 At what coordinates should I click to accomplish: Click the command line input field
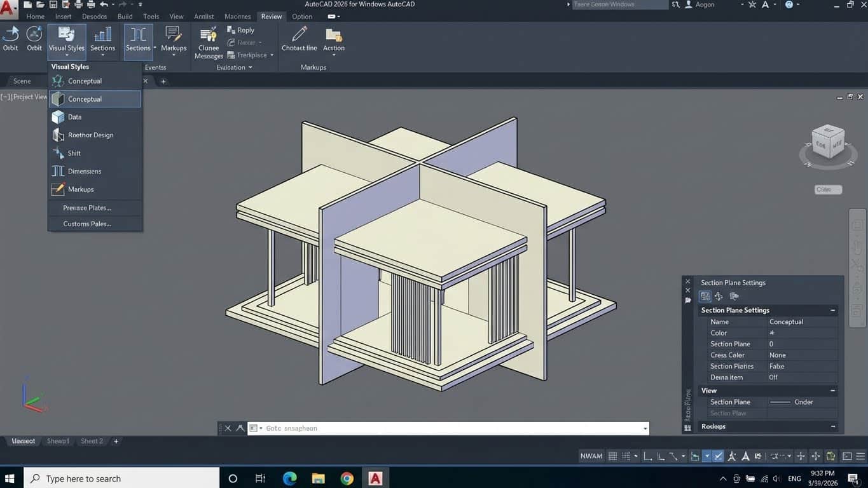[x=445, y=428]
